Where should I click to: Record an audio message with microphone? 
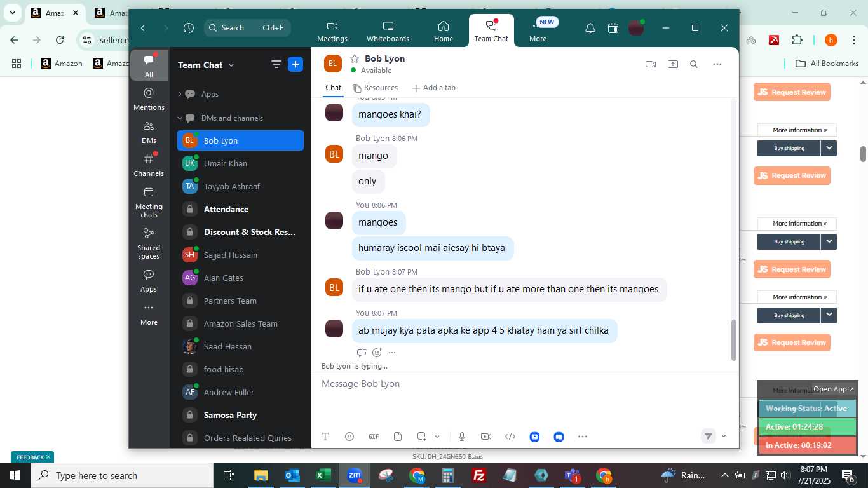pyautogui.click(x=462, y=437)
